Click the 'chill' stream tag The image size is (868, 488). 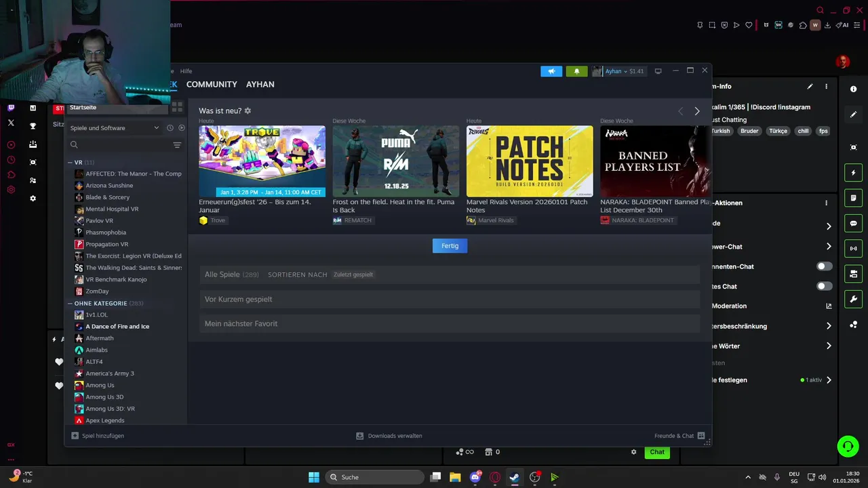click(x=803, y=131)
